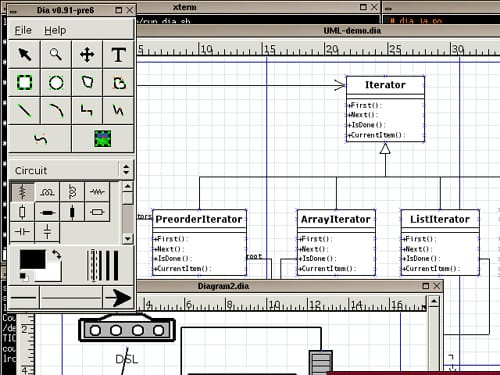
Task: Select the ArrayIterator class box
Action: 336,242
